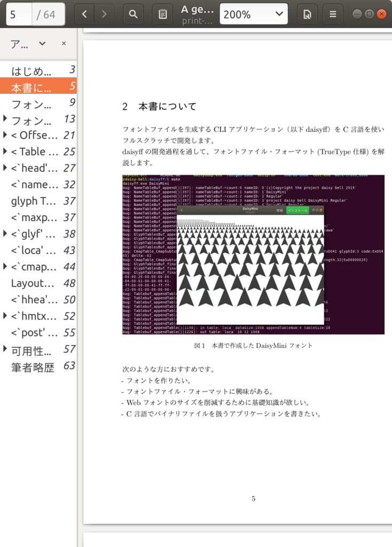Click the line starting '- Web フォントのサイズ'
Viewport: 392px width, 547px height.
click(216, 403)
